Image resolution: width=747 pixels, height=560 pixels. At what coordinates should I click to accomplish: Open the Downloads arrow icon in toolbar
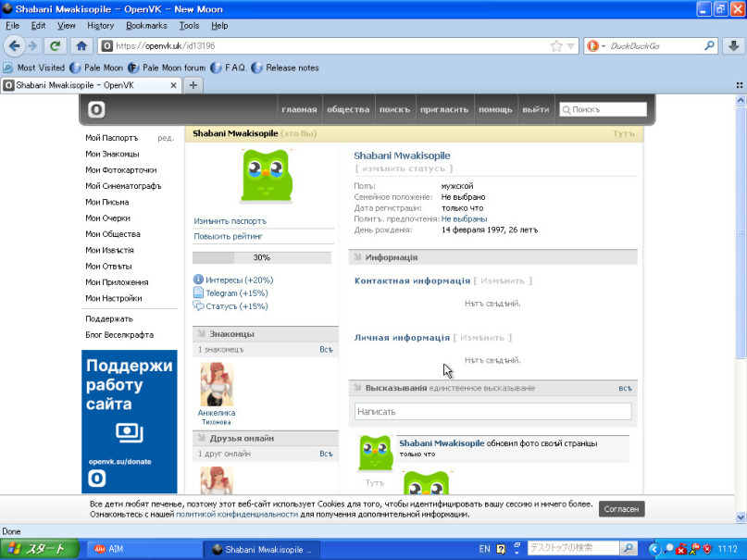[734, 45]
